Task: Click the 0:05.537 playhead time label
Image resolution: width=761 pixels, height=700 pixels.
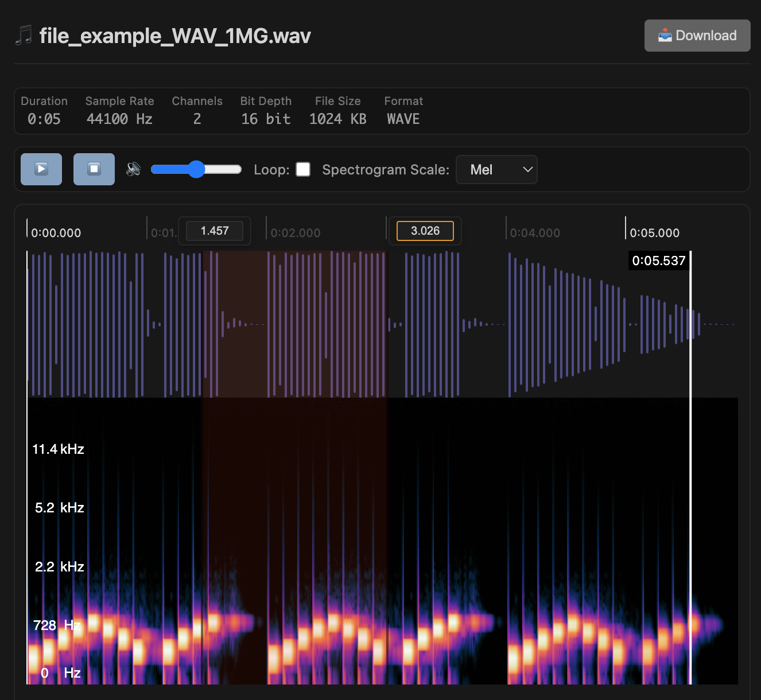Action: [x=659, y=260]
